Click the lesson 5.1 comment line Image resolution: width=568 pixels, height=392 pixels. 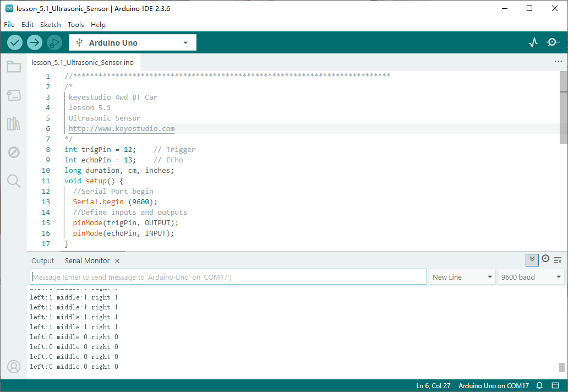pos(90,107)
